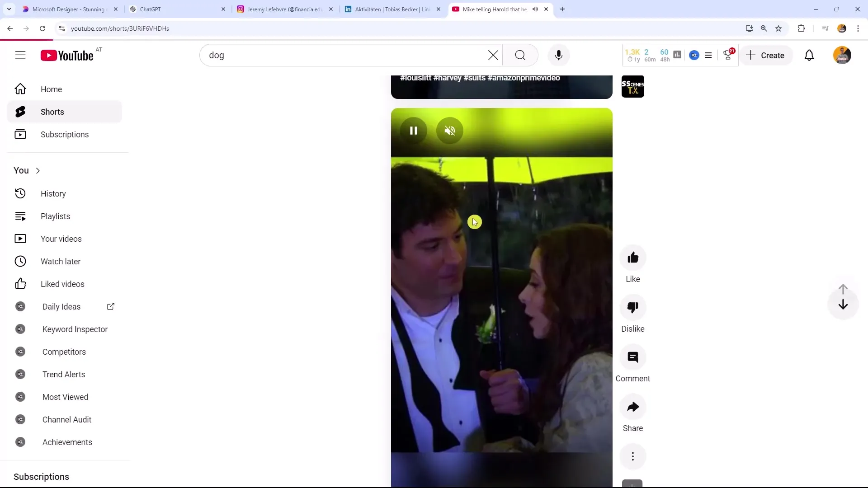This screenshot has height=488, width=868.
Task: Click the Dislike icon for this Short
Action: point(633,307)
